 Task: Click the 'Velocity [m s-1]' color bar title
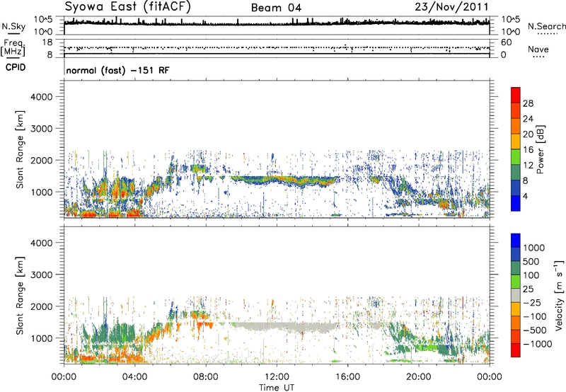tap(559, 295)
